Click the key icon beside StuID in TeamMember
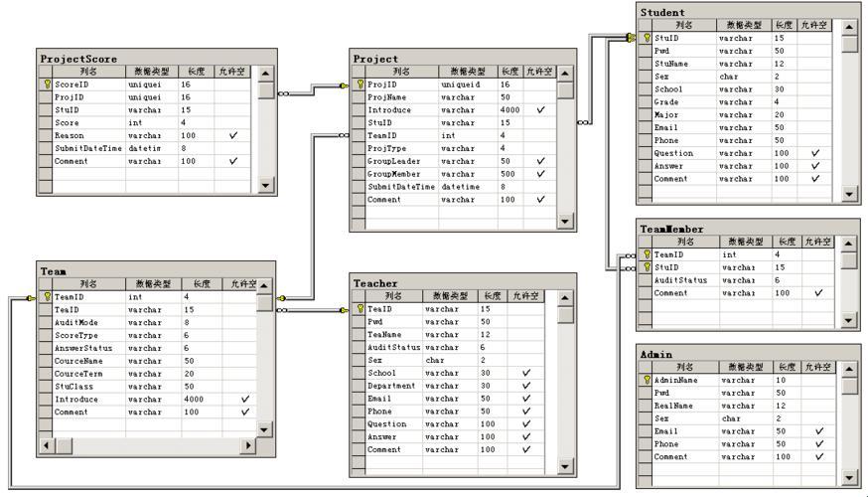Viewport: 868px width, 497px height. pos(647,267)
